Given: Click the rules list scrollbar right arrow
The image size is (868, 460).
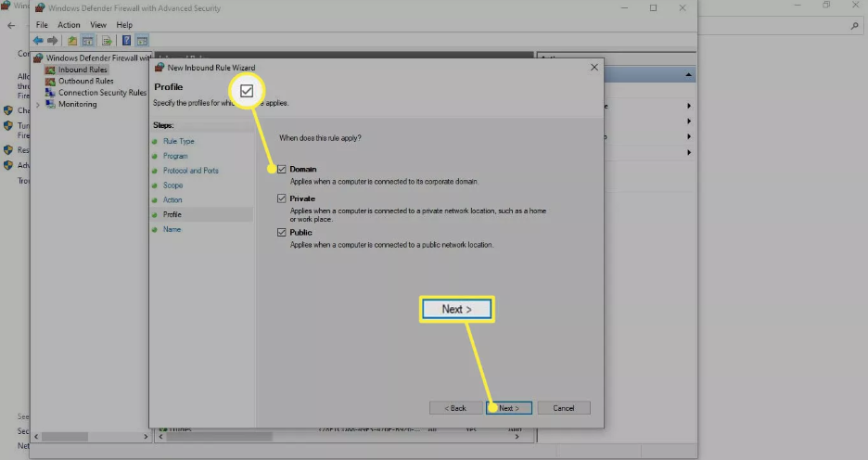Looking at the screenshot, I should point(517,437).
